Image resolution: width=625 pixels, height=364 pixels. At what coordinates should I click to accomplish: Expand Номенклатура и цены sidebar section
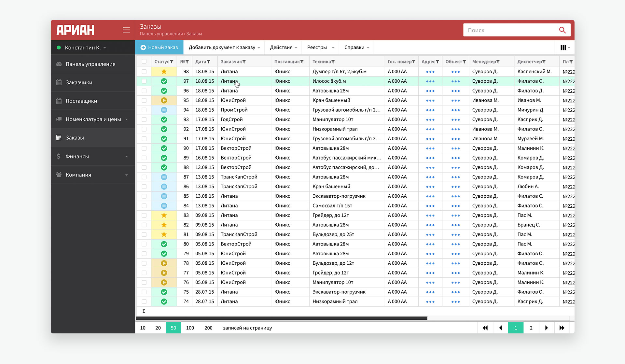[93, 119]
